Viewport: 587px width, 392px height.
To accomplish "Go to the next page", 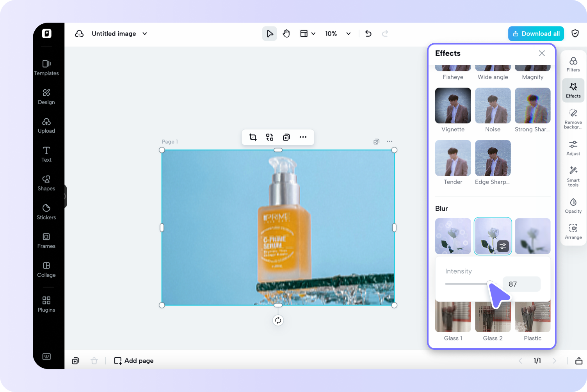I will pos(555,361).
